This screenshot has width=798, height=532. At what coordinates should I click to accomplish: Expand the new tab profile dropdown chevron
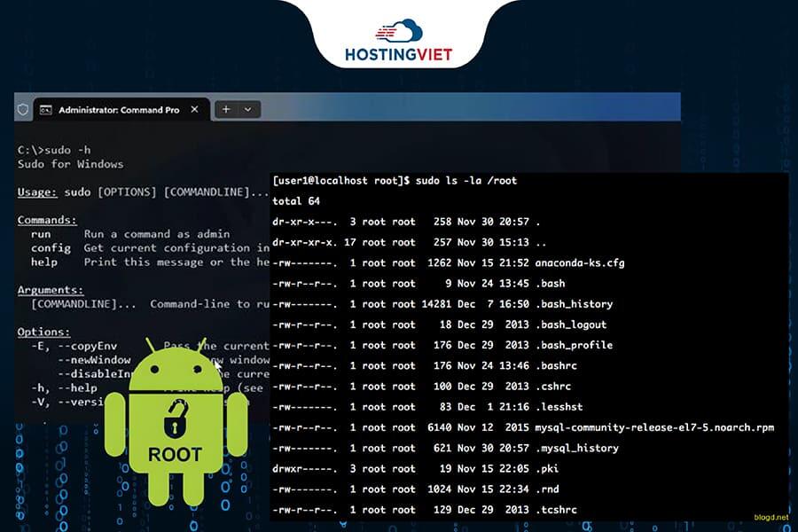248,109
